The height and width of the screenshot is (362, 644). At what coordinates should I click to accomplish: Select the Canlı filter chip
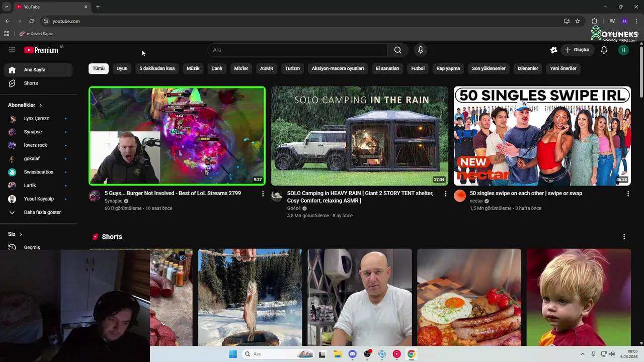(217, 68)
